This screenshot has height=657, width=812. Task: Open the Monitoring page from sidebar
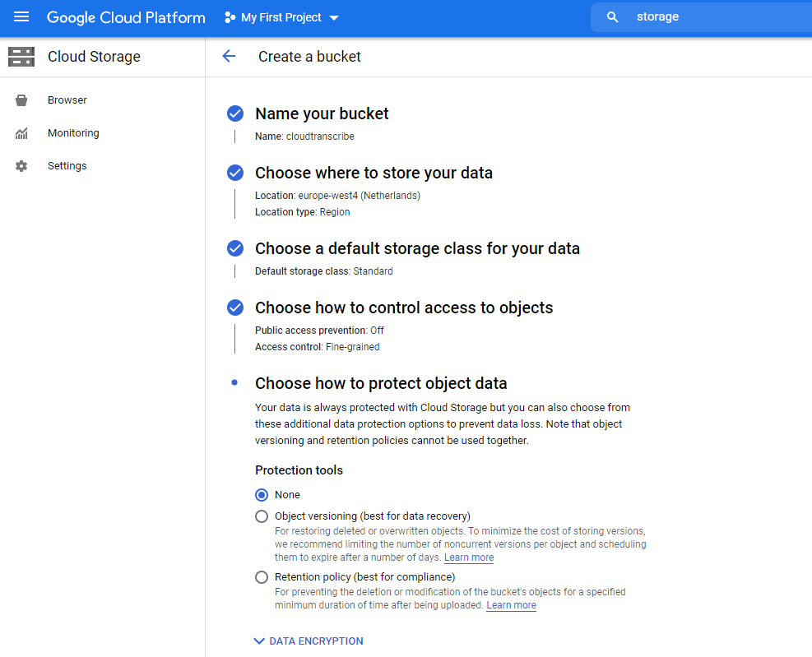point(73,133)
